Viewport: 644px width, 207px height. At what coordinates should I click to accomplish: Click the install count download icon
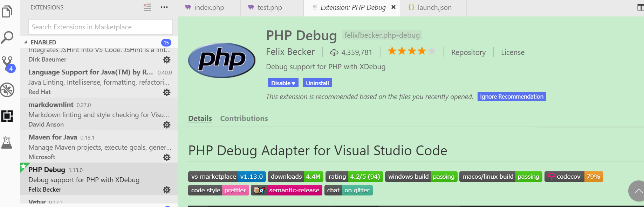pos(334,52)
